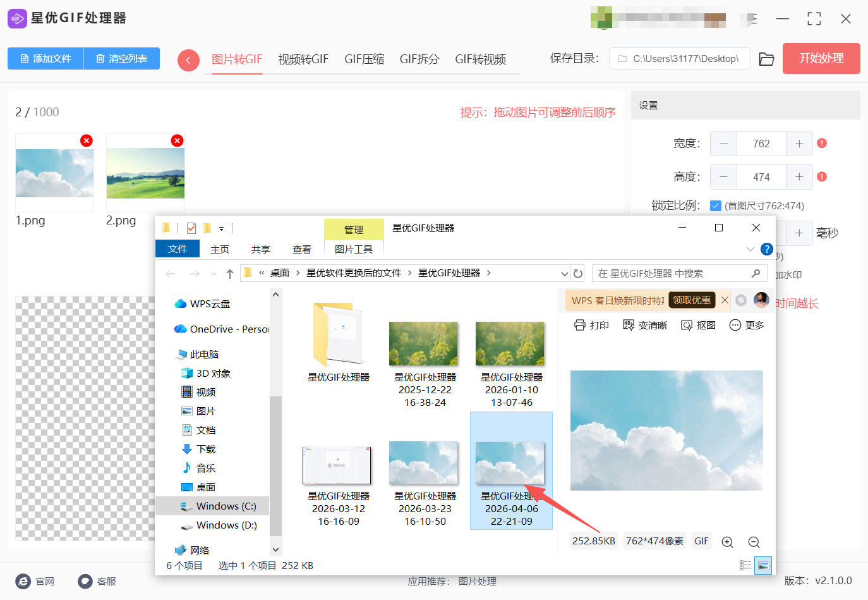Screen dimensions: 868x600
Task: Open the address bar dropdown in Explorer
Action: coord(564,273)
